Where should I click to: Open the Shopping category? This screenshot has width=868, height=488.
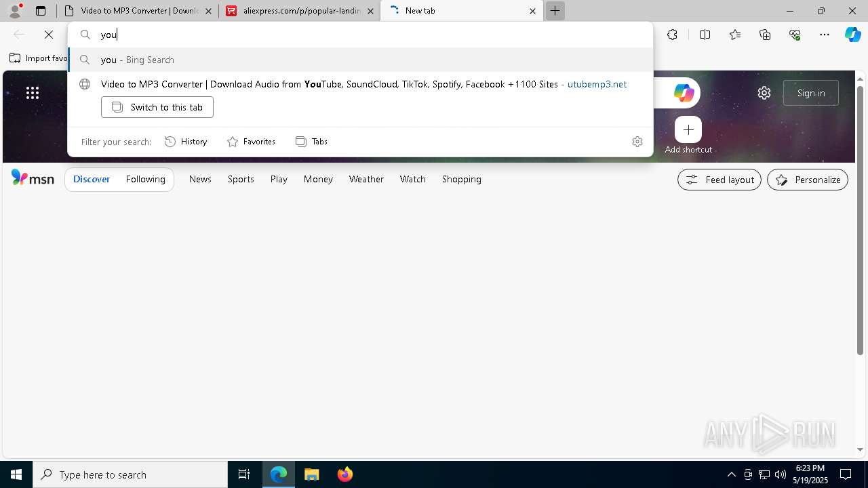(461, 180)
